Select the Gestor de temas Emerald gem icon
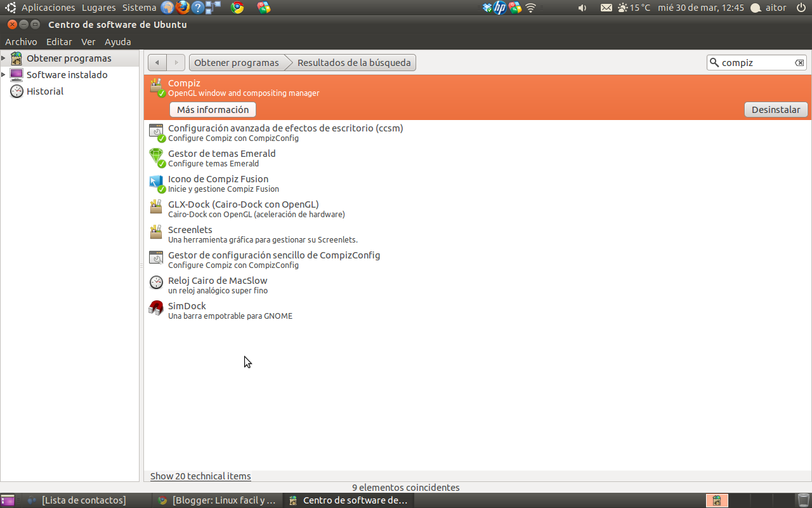812x508 pixels. pos(156,156)
